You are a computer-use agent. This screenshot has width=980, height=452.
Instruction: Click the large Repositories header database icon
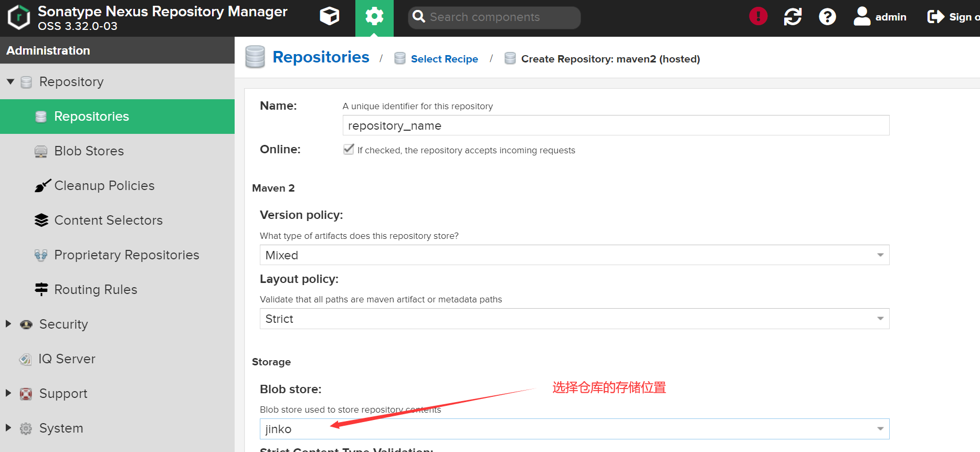[255, 57]
